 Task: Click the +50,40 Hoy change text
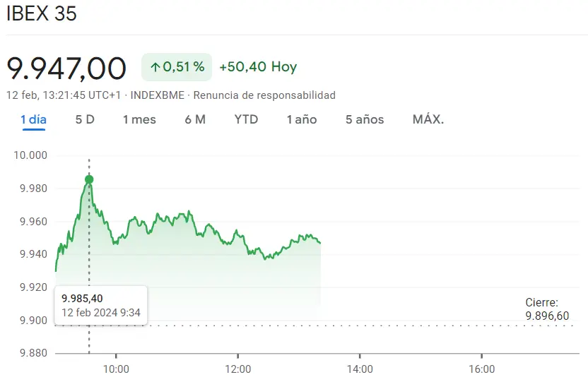tap(258, 67)
